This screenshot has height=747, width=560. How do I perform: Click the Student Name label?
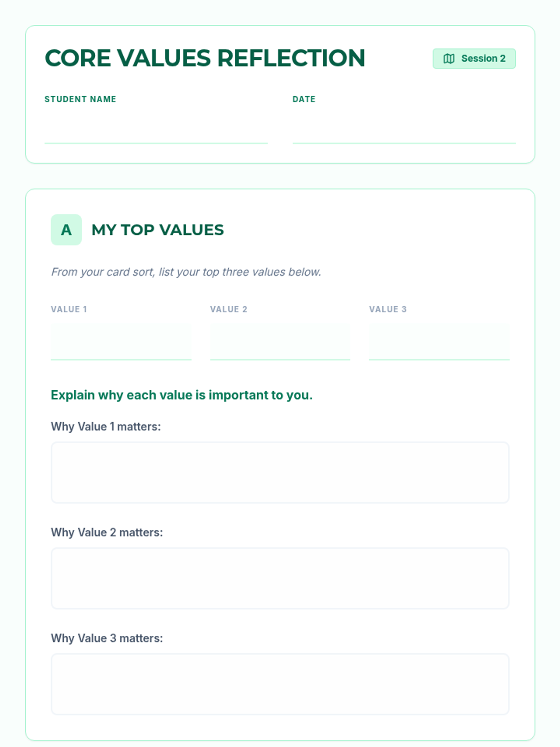point(80,99)
